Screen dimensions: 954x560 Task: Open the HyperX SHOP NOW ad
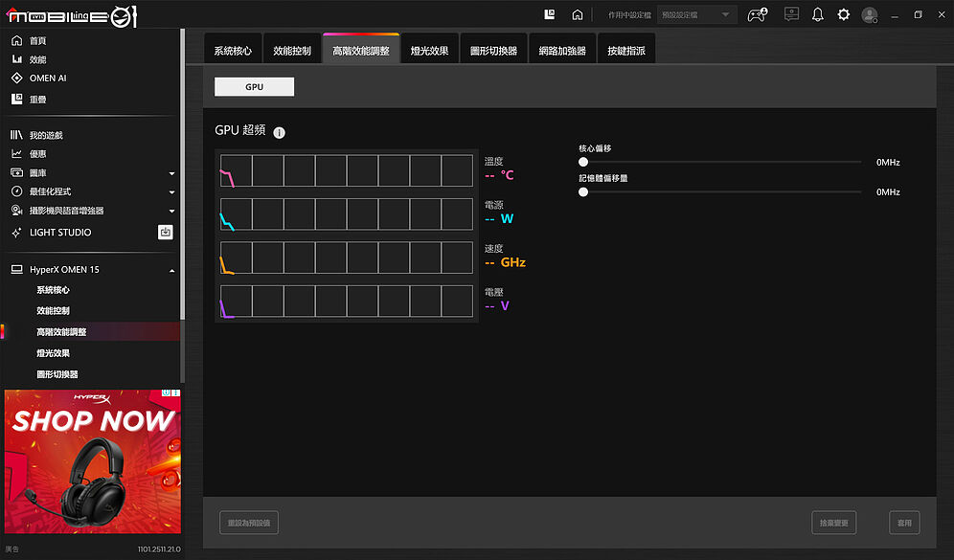93,461
